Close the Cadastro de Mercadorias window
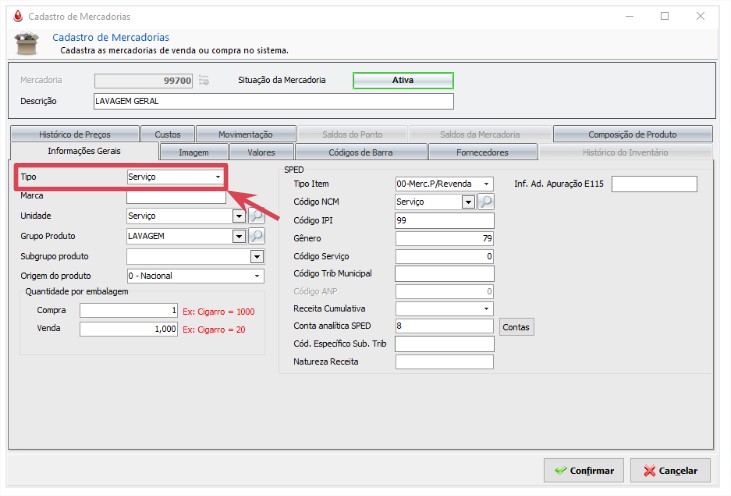 700,16
